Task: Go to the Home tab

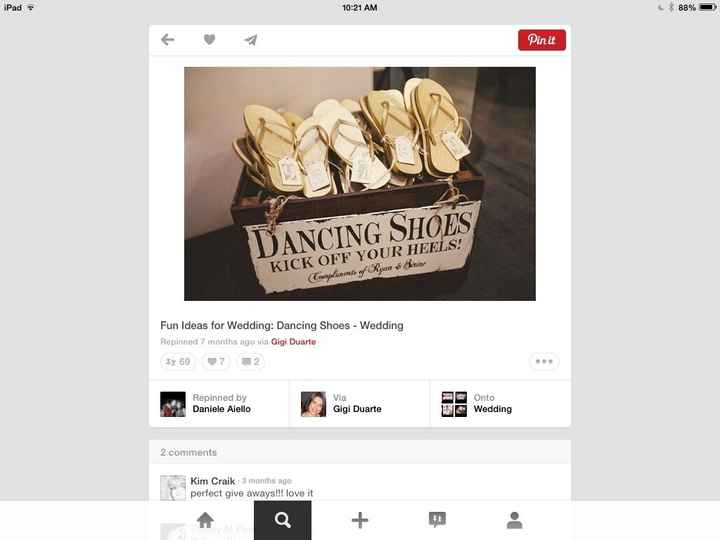Action: pyautogui.click(x=205, y=520)
